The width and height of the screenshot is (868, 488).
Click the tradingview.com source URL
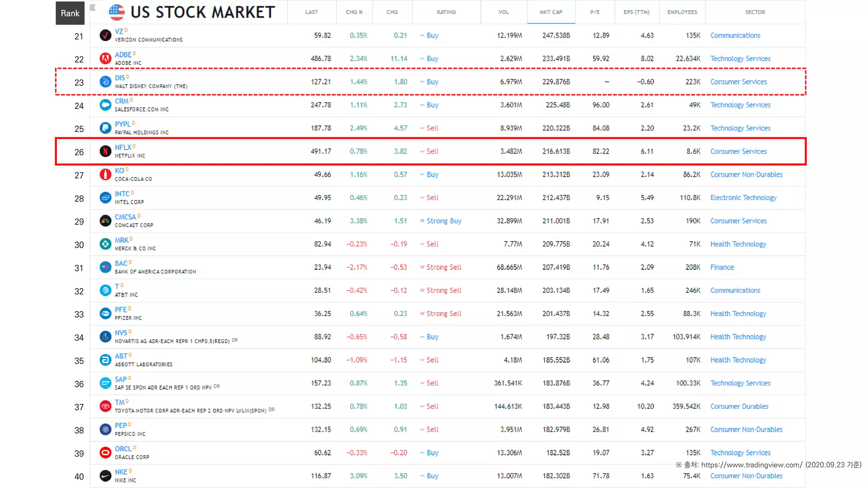coord(751,465)
